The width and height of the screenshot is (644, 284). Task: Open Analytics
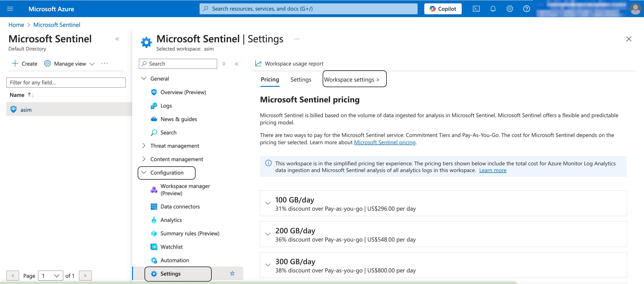[171, 220]
